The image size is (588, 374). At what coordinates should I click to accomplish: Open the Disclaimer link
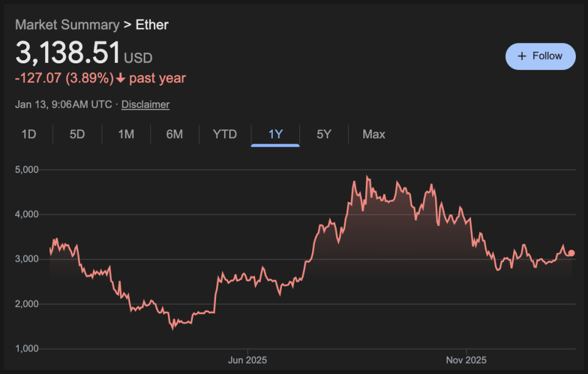(x=145, y=104)
